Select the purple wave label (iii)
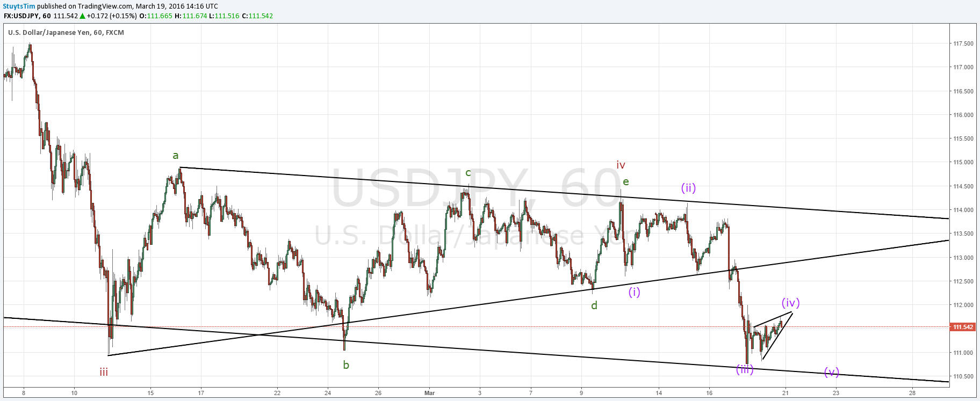The height and width of the screenshot is (401, 980). pos(745,369)
